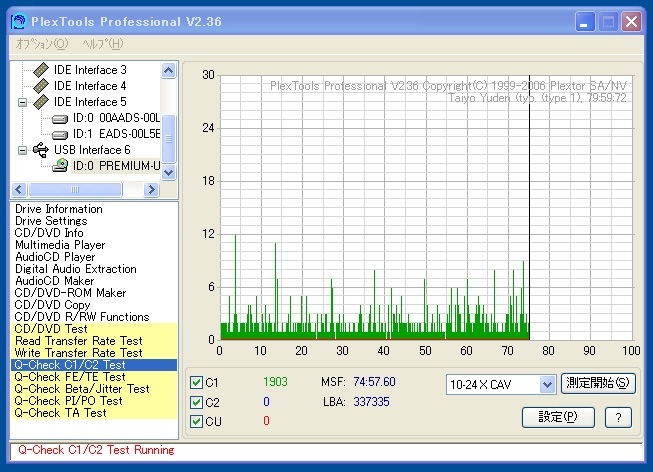Select the IDE Interface 3 chip icon
This screenshot has height=472, width=653.
(41, 70)
